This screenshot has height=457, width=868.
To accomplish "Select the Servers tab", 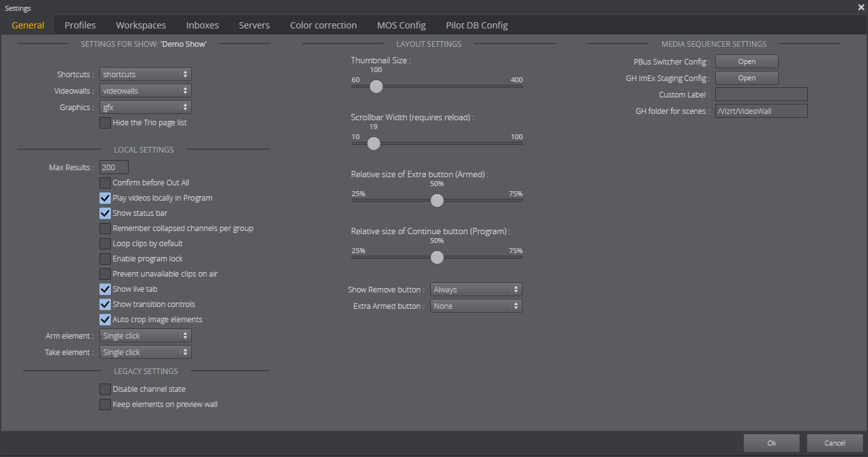I will 254,25.
